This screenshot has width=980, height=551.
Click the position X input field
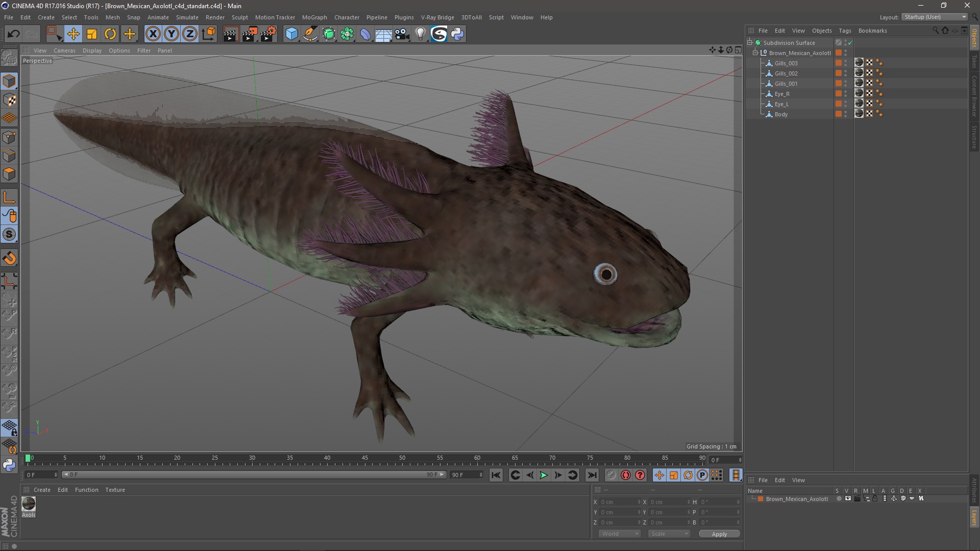click(x=620, y=502)
